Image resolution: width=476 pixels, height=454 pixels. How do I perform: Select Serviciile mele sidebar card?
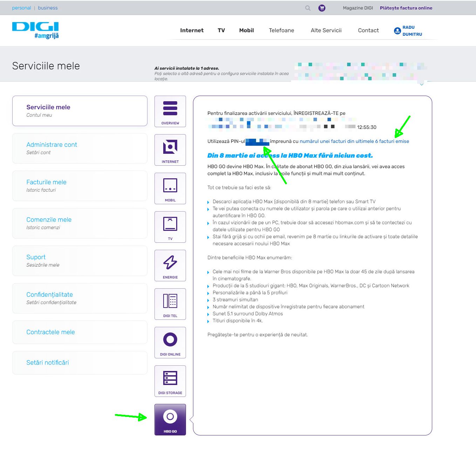[80, 111]
